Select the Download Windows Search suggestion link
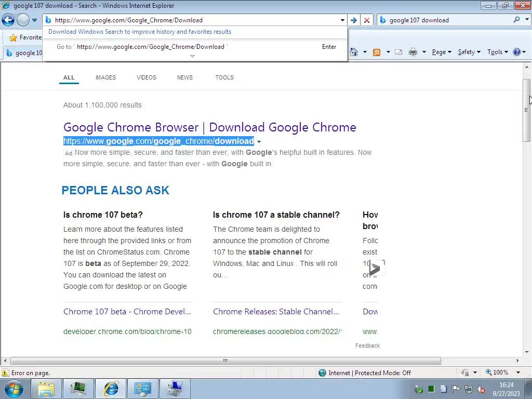 point(140,32)
